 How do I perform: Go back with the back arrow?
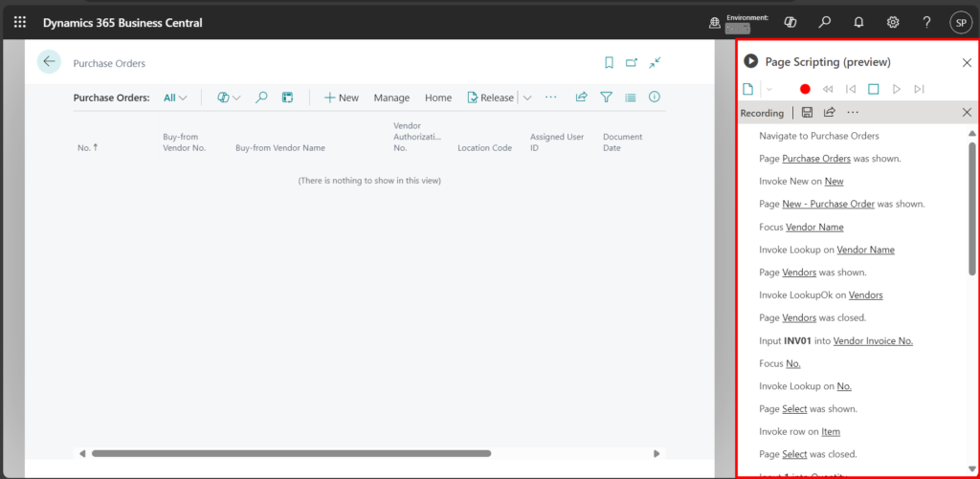(x=49, y=61)
